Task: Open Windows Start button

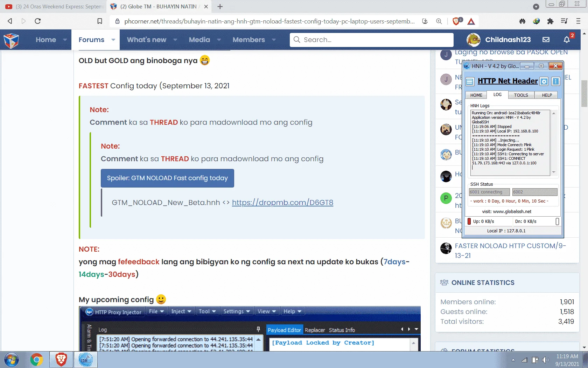Action: (x=12, y=360)
